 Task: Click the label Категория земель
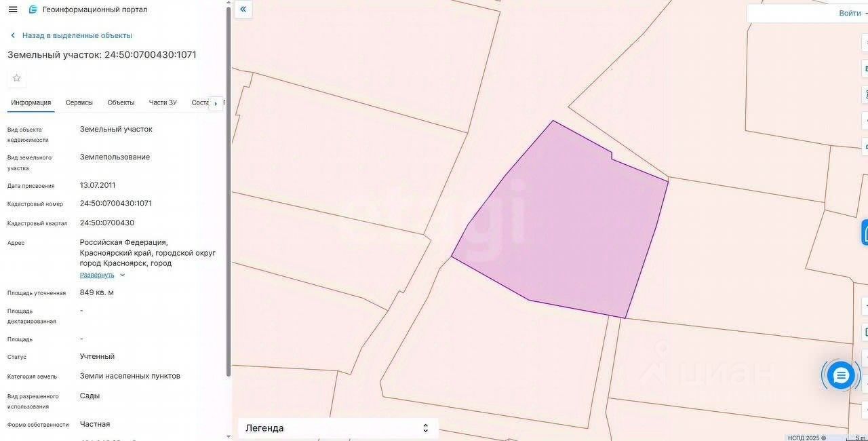pos(32,377)
